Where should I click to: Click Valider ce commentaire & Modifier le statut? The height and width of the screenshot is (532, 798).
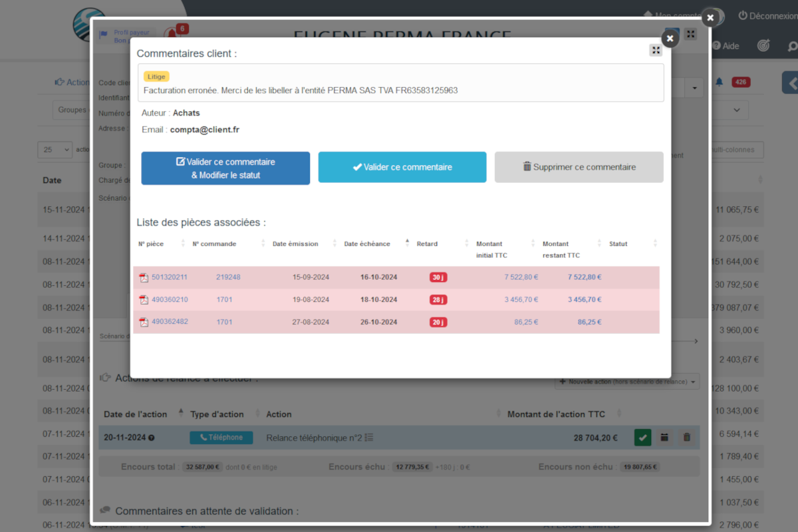[x=225, y=168]
